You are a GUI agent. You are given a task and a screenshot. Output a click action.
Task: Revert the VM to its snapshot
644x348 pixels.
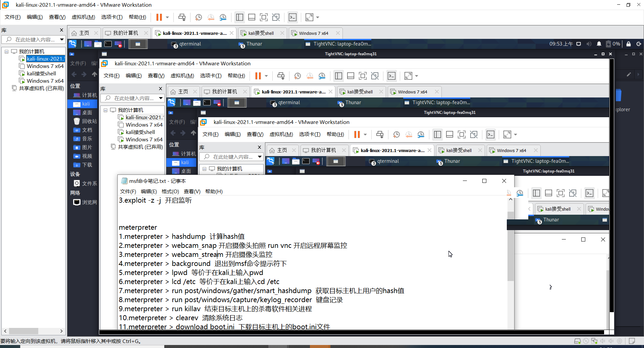click(211, 17)
